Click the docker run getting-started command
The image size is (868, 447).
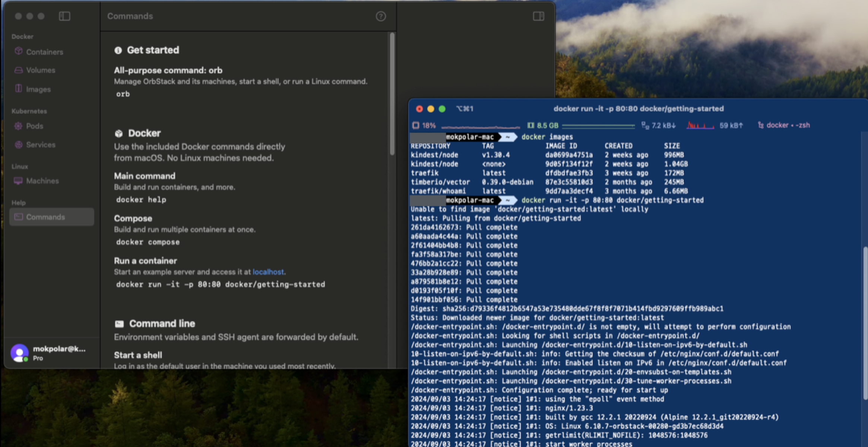point(220,284)
